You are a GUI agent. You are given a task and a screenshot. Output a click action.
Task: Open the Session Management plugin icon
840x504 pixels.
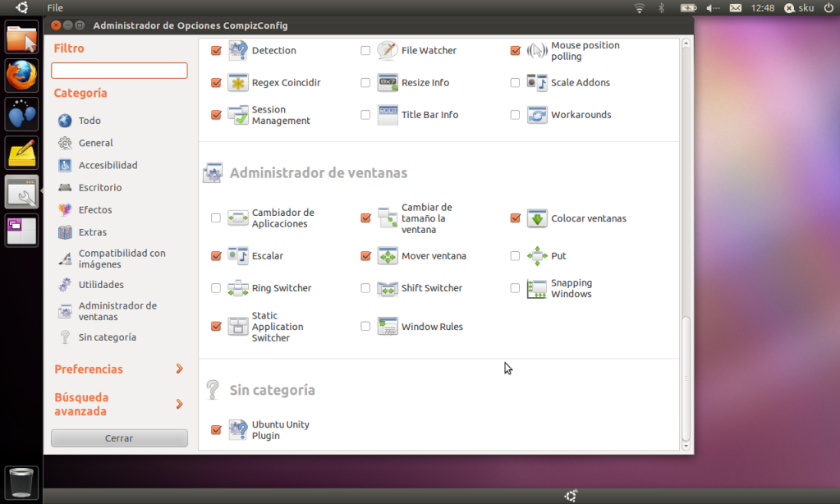point(238,115)
